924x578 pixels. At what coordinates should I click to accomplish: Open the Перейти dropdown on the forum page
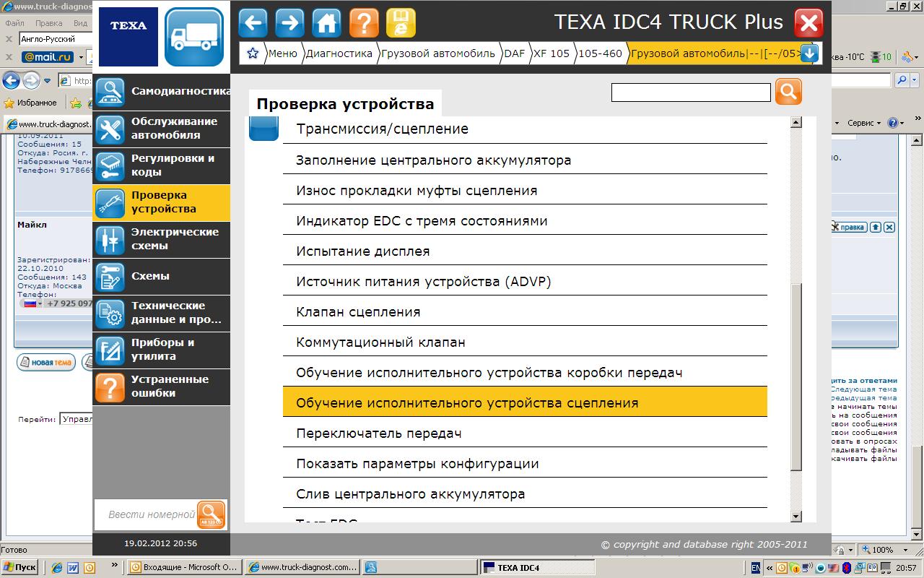[x=76, y=419]
